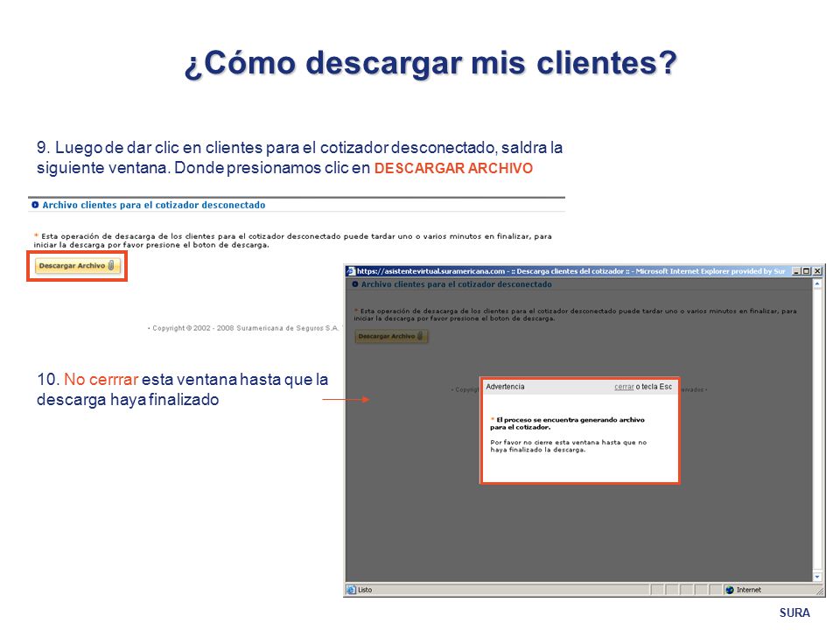
Task: Close the Internet Explorer window
Action: (817, 271)
